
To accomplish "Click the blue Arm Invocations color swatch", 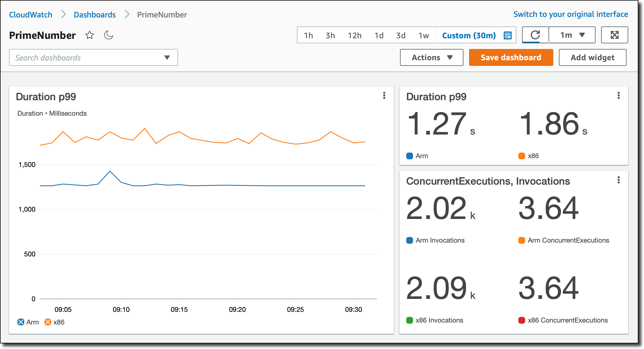I will click(x=410, y=240).
